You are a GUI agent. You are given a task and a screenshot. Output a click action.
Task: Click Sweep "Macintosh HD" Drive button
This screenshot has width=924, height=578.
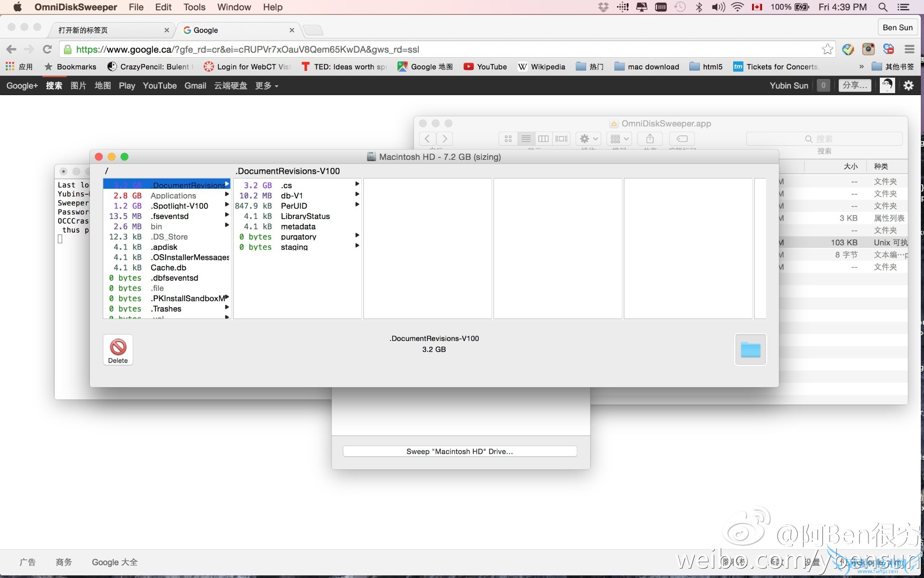[459, 451]
